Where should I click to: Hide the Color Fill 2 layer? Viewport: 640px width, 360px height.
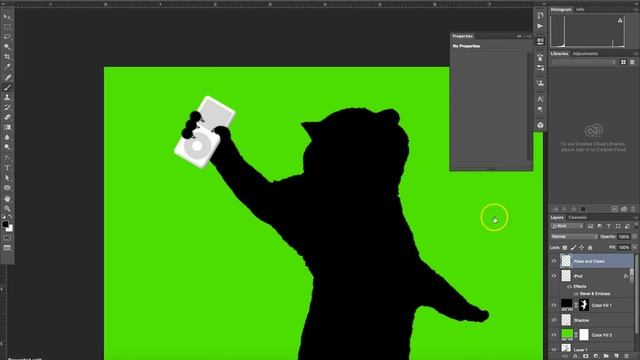(554, 335)
